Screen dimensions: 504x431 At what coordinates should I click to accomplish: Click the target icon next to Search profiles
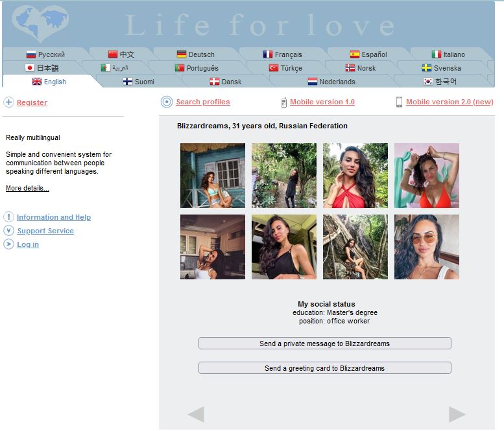point(167,102)
